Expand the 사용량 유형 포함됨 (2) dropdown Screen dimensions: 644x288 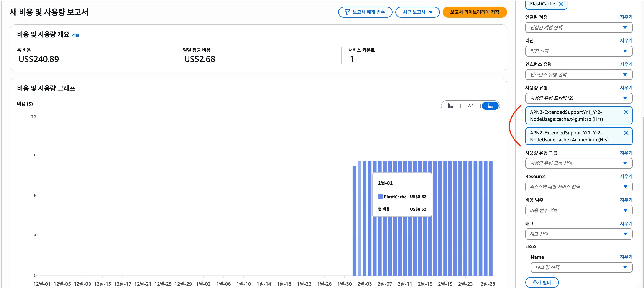click(579, 98)
